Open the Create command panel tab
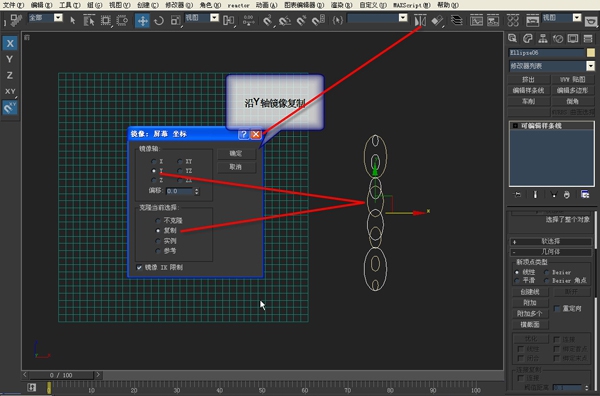The width and height of the screenshot is (600, 396). point(512,38)
